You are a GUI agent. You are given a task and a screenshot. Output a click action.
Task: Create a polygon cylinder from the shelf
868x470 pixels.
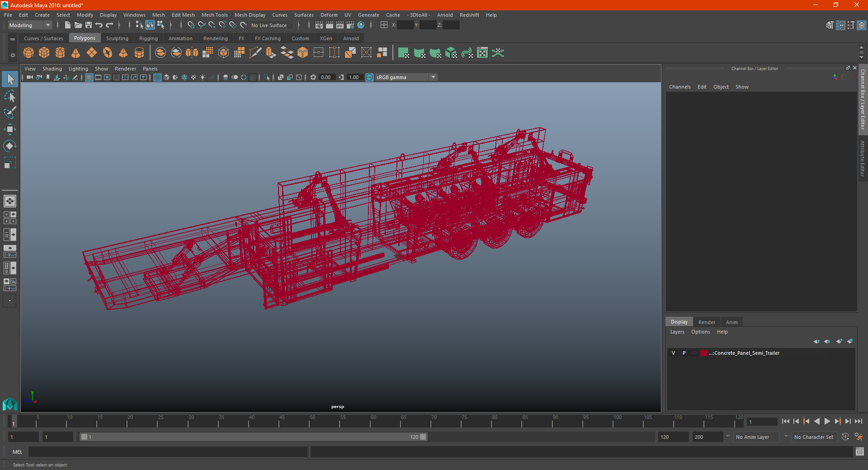click(x=60, y=53)
